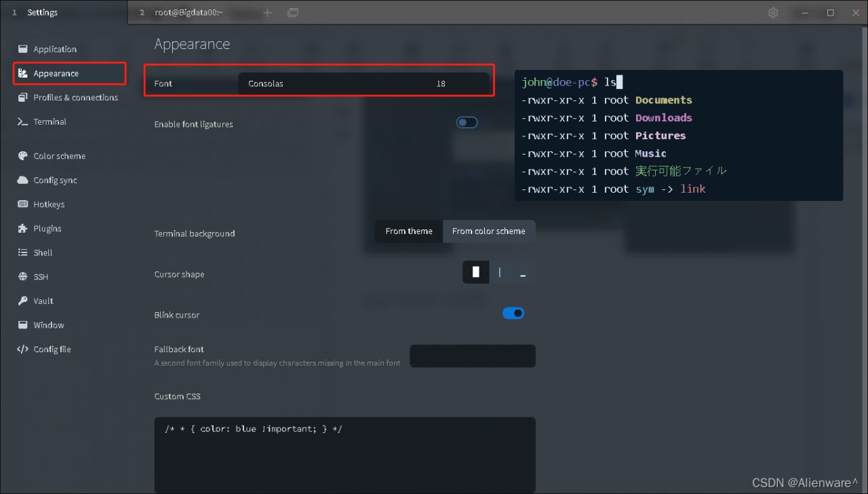Viewport: 868px width, 494px height.
Task: Click the Pictures entry in terminal preview
Action: 660,136
